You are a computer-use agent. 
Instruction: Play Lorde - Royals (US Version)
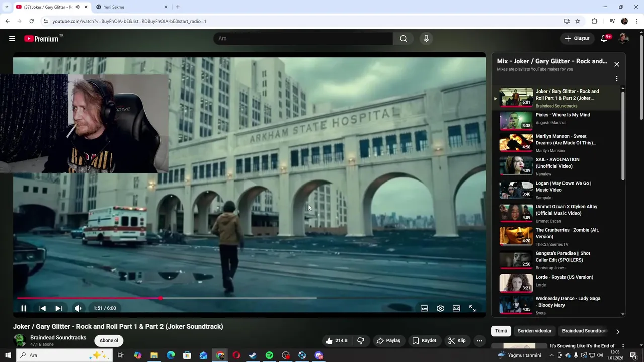(556, 283)
